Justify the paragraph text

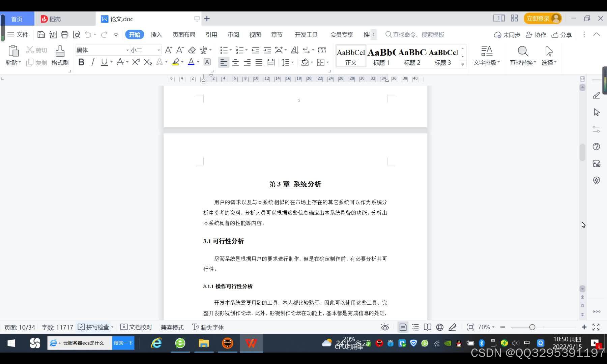point(259,62)
